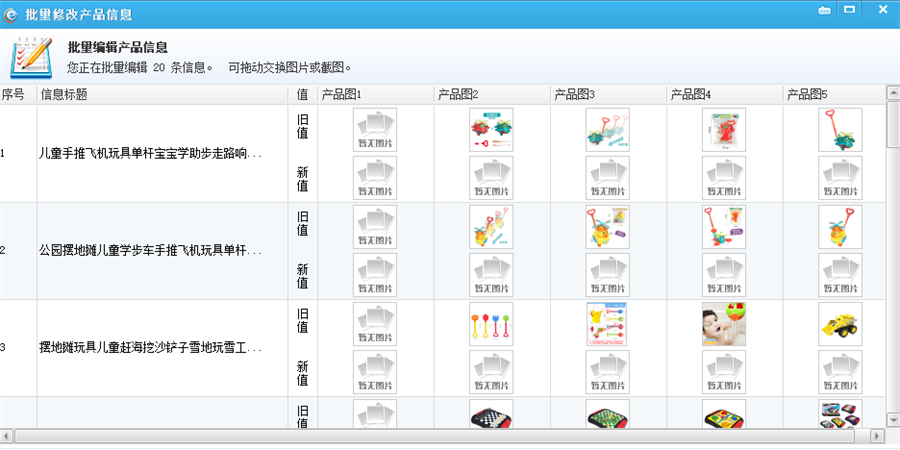Click row 1 new-value placeholder under 产品图1
The height and width of the screenshot is (450, 900).
tap(375, 178)
